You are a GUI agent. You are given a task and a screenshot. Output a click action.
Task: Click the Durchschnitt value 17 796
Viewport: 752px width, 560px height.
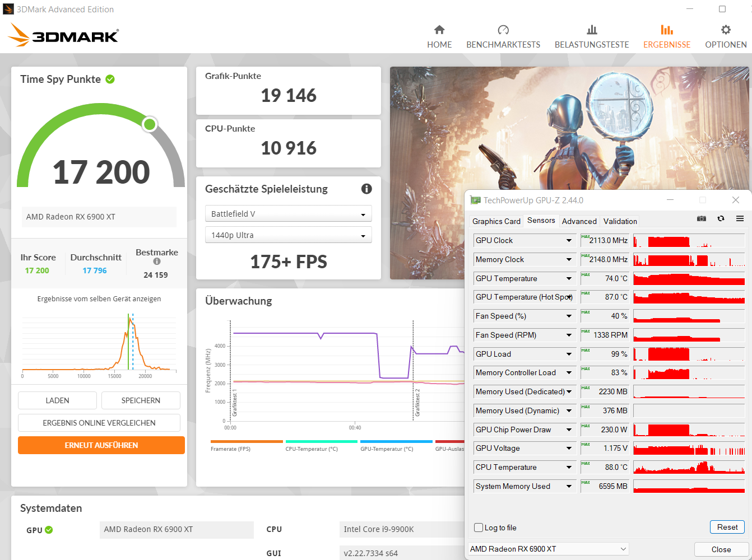[x=95, y=270]
